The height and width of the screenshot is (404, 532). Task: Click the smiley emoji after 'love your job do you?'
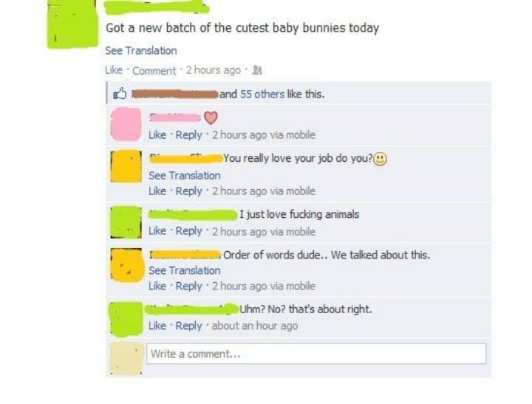[x=380, y=159]
